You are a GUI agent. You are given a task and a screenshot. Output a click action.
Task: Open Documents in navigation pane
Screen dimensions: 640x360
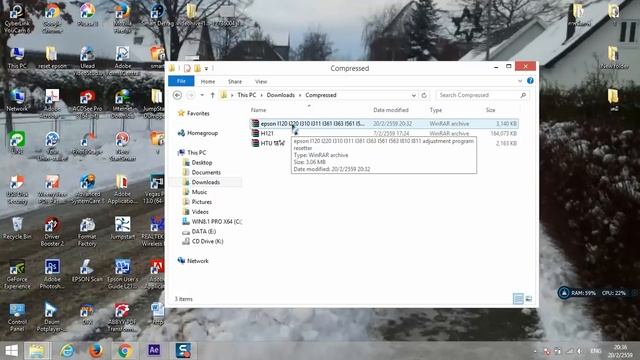(x=202, y=172)
